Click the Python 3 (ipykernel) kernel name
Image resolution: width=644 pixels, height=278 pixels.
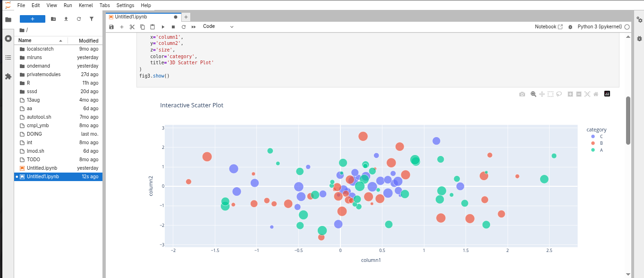click(x=600, y=27)
